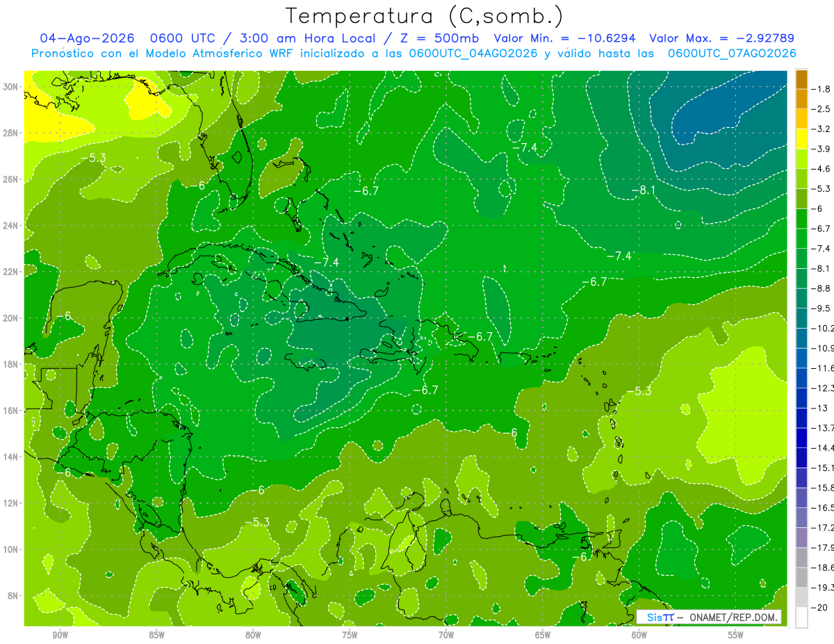Image resolution: width=834 pixels, height=644 pixels.
Task: Click the "-11.6" colorbar label
Action: point(821,368)
